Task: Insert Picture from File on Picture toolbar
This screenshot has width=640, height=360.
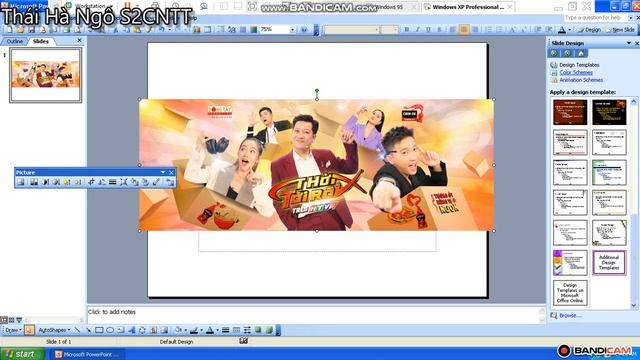Action: coord(20,182)
